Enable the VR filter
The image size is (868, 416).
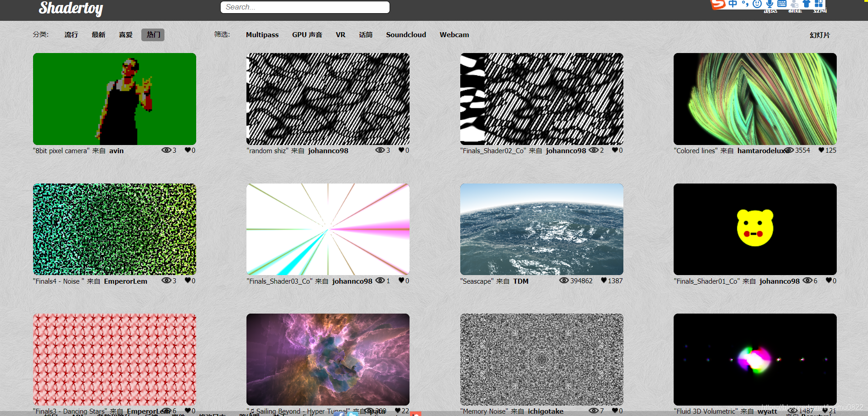pyautogui.click(x=340, y=34)
